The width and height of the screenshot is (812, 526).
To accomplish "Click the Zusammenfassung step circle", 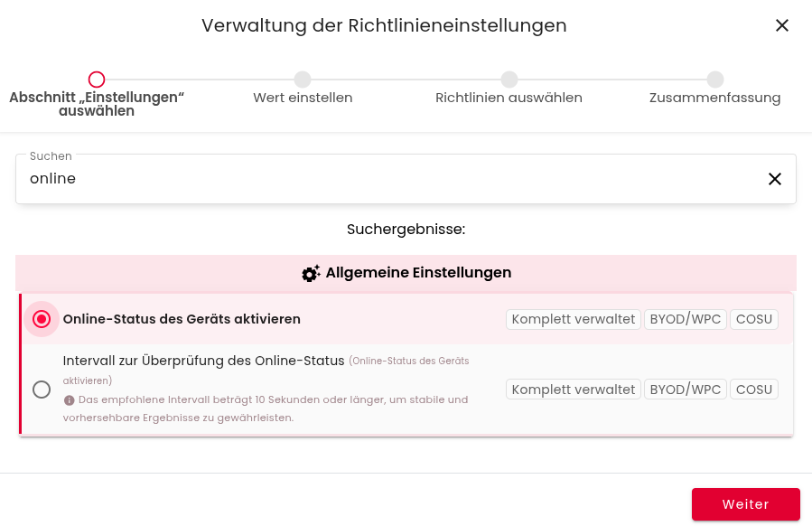I will 715,80.
